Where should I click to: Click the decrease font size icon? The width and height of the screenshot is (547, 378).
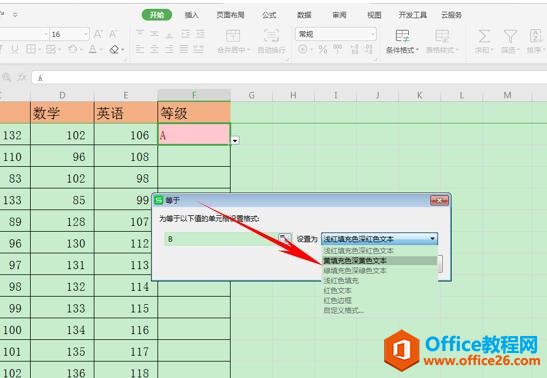pos(113,34)
